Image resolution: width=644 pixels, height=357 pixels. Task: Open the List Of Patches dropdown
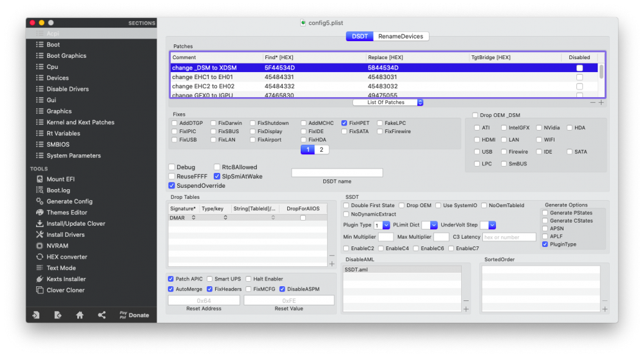pos(388,102)
